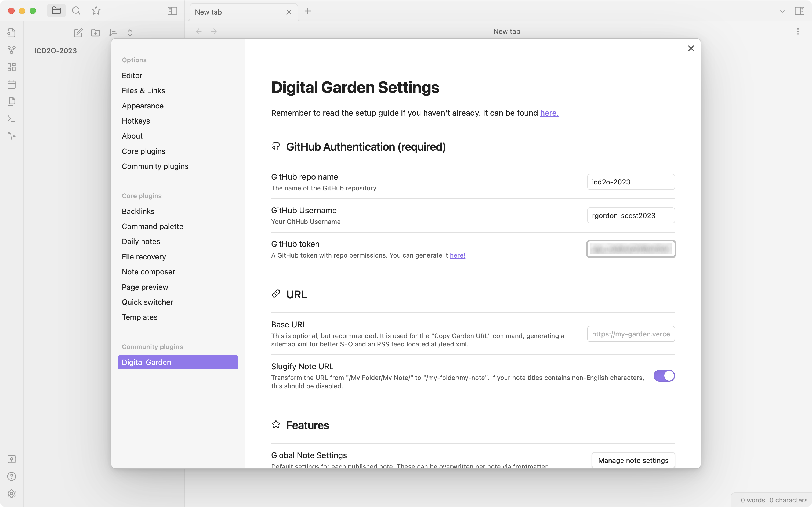The image size is (812, 507).
Task: Click the Digital Garden sprout icon
Action: click(11, 136)
